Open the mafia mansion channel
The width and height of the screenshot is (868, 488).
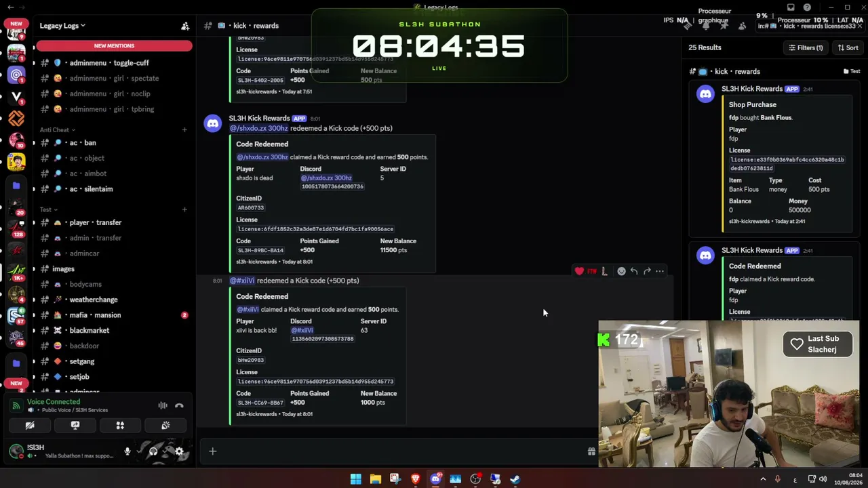[114, 315]
